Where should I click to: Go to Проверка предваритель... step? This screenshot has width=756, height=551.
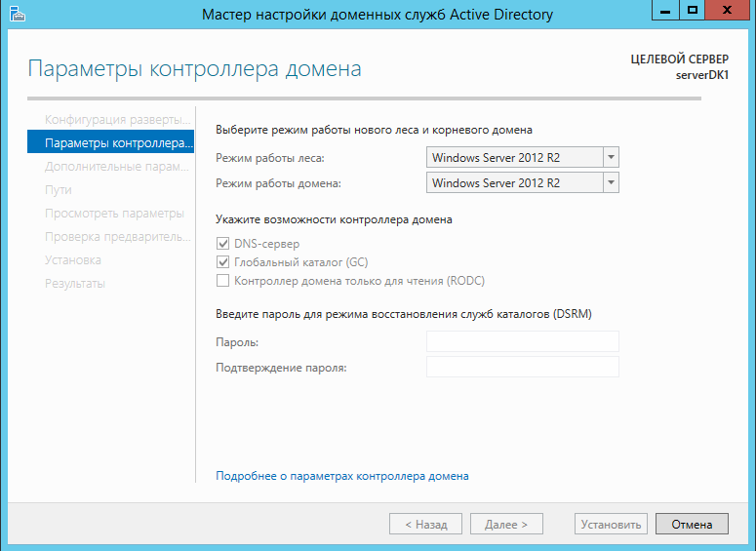[x=118, y=237]
